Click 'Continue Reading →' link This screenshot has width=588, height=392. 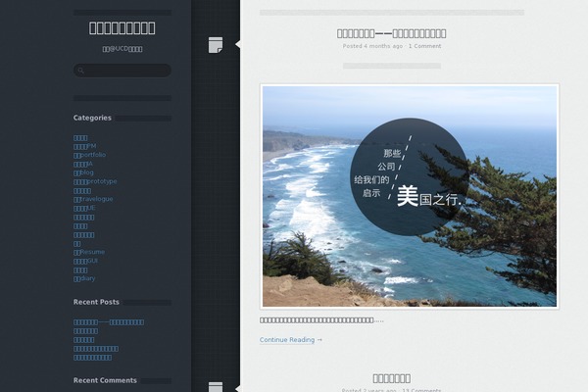coord(291,340)
